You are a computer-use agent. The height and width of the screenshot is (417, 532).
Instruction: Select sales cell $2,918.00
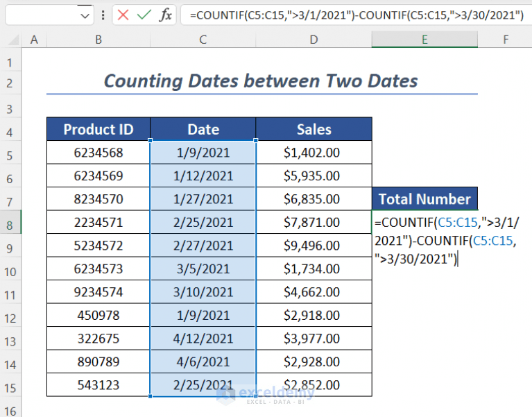pyautogui.click(x=314, y=315)
